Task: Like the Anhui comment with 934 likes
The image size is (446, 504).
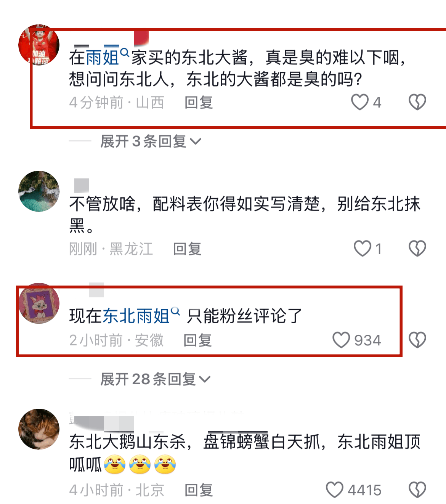Action: (x=341, y=340)
